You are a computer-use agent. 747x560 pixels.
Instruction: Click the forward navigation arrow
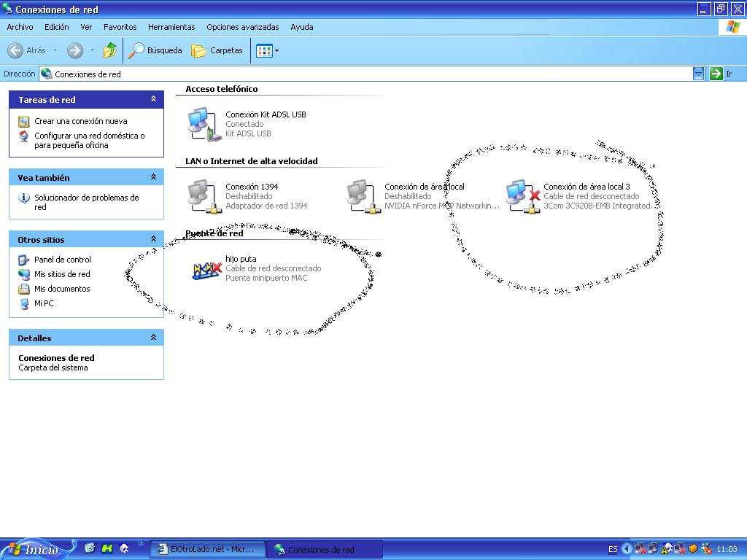75,50
